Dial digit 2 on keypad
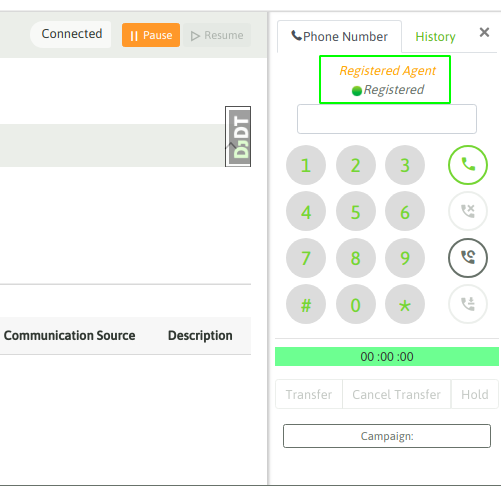501x486 pixels. [x=356, y=165]
